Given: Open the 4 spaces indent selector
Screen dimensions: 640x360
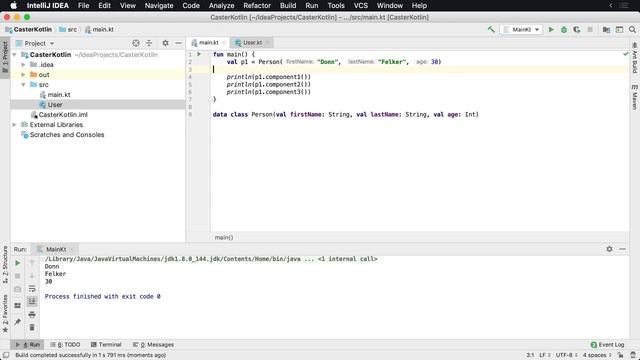Looking at the screenshot, I should (x=597, y=355).
